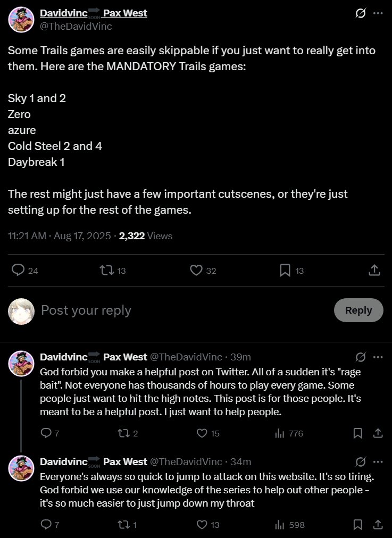The height and width of the screenshot is (538, 392).
Task: Open the 11:21 AM Aug 17 timestamp link
Action: click(x=60, y=236)
